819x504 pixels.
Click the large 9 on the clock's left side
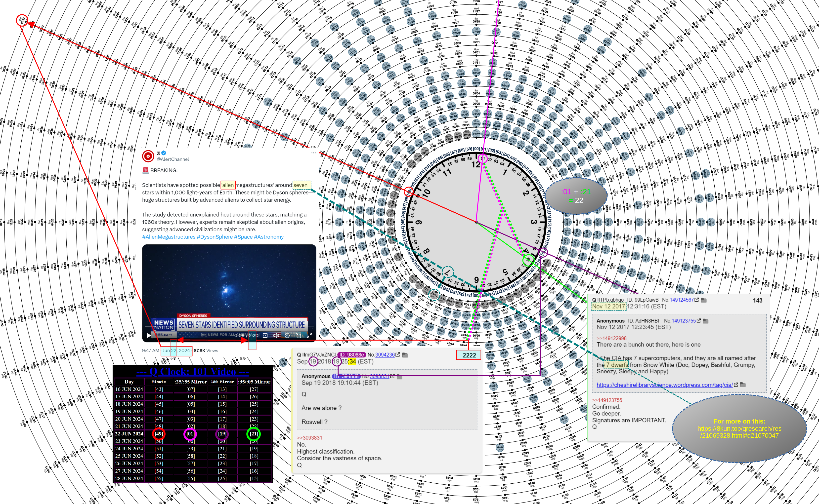(419, 222)
